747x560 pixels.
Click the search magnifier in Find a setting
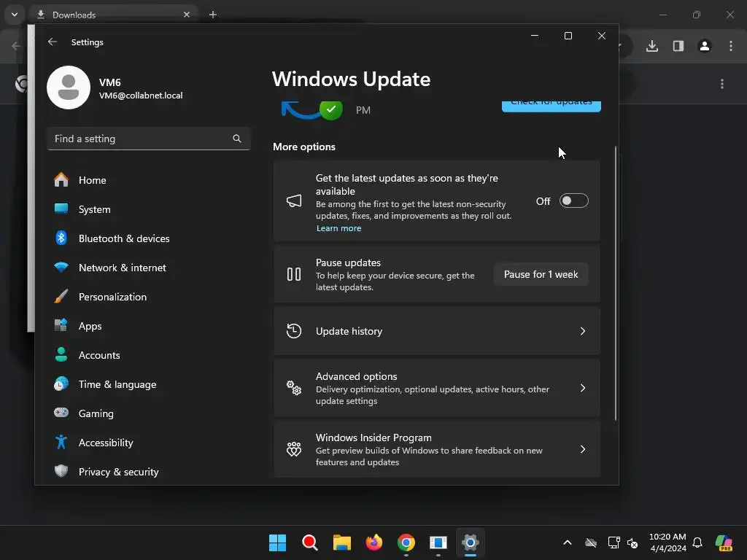pyautogui.click(x=237, y=139)
